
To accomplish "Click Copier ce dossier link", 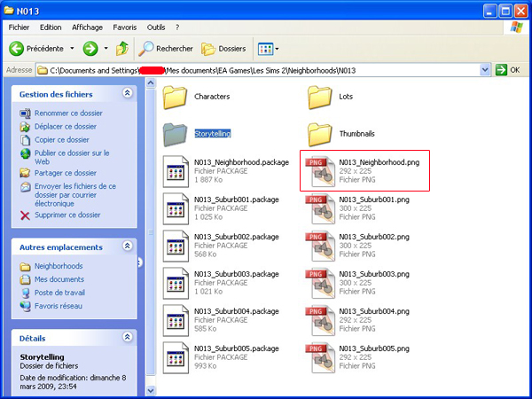I will pos(62,140).
